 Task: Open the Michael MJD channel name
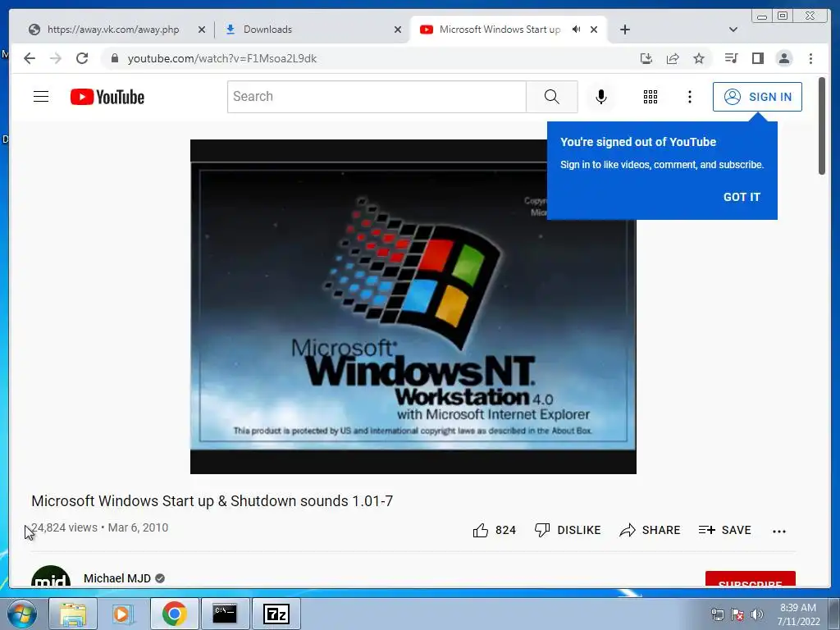click(x=117, y=578)
